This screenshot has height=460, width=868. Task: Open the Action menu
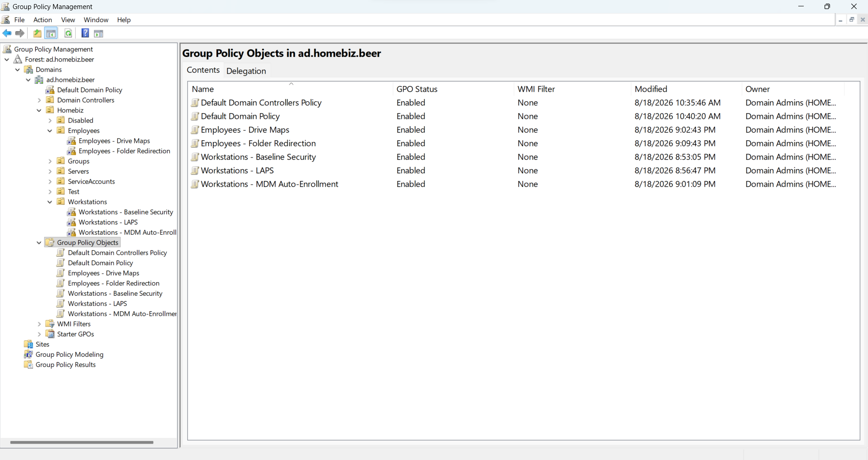[43, 20]
